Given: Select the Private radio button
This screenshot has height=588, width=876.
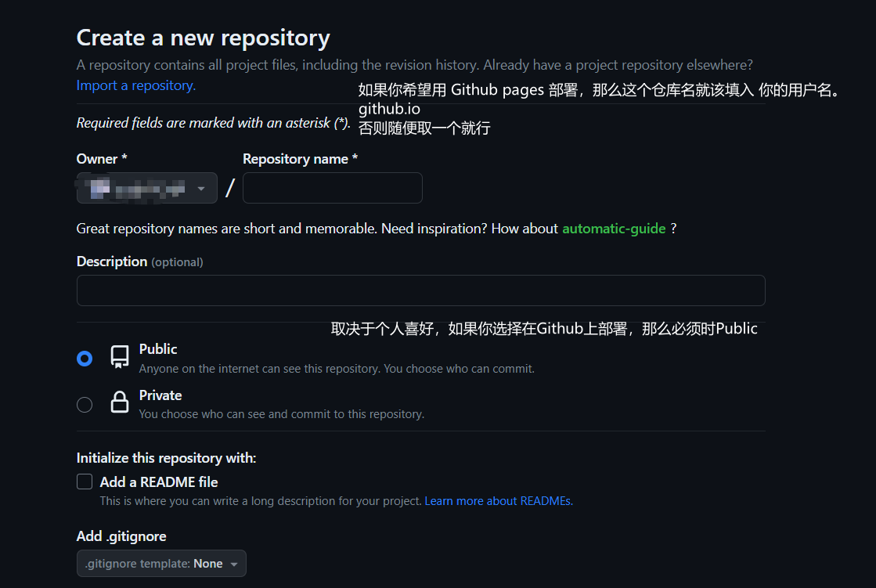Looking at the screenshot, I should (x=85, y=404).
